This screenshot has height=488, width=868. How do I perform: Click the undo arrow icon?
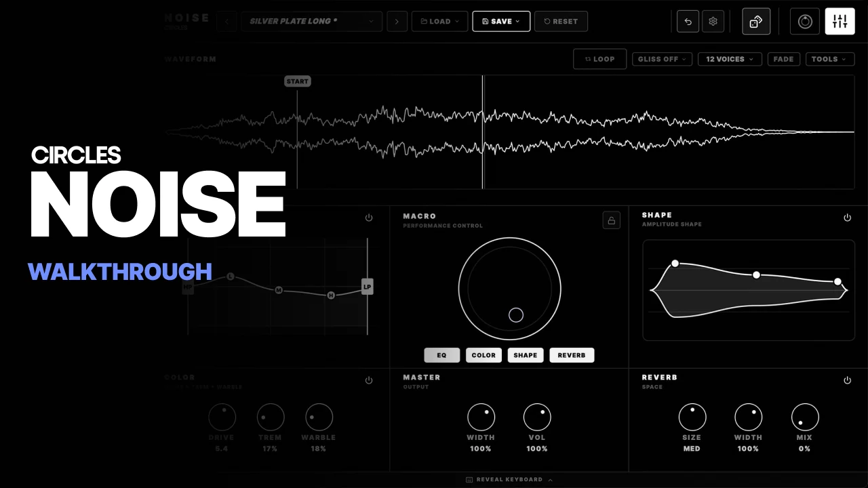(x=688, y=21)
